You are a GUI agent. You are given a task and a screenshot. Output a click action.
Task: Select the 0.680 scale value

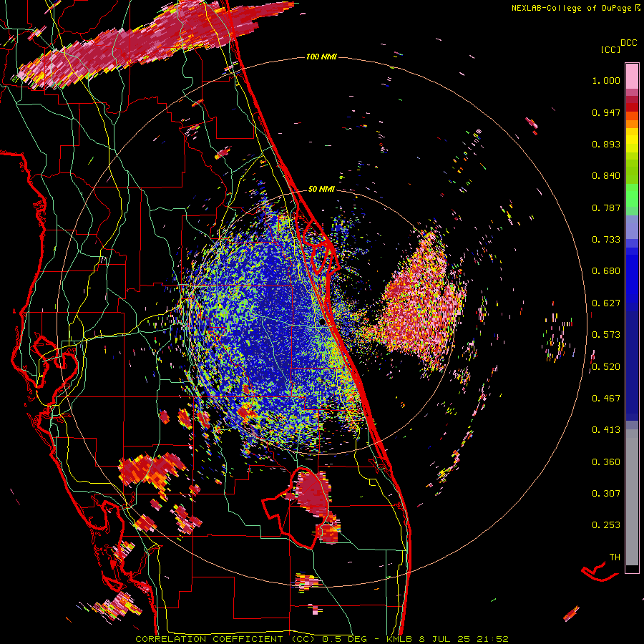[x=606, y=271]
